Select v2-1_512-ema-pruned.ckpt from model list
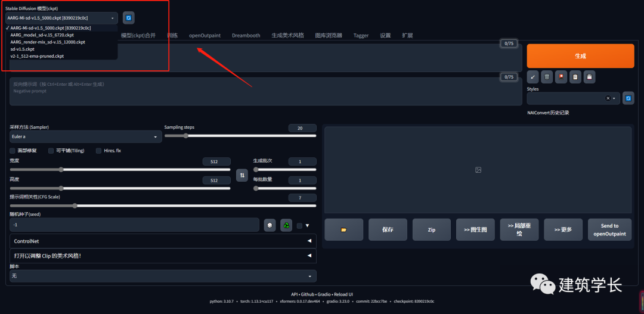644x314 pixels. coord(61,56)
